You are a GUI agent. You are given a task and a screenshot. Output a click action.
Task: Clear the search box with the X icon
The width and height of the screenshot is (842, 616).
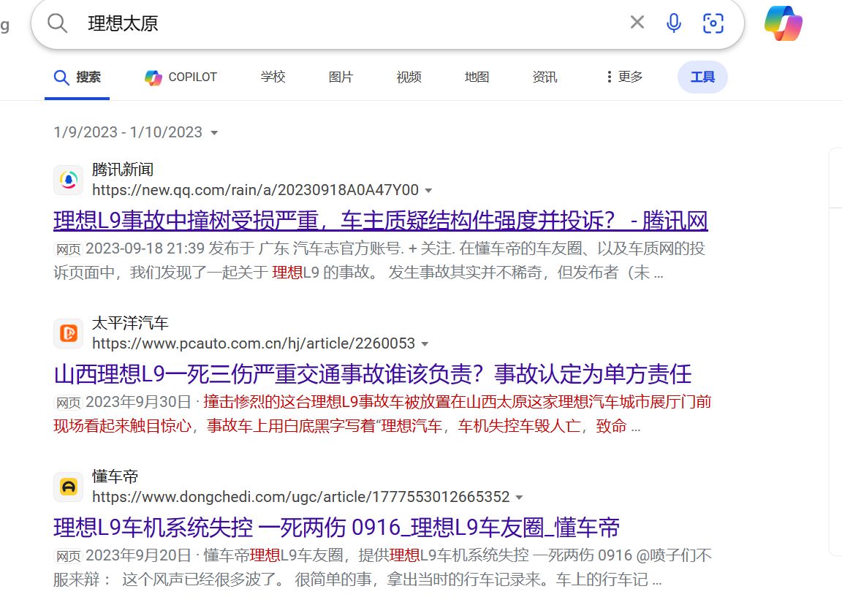pos(637,23)
